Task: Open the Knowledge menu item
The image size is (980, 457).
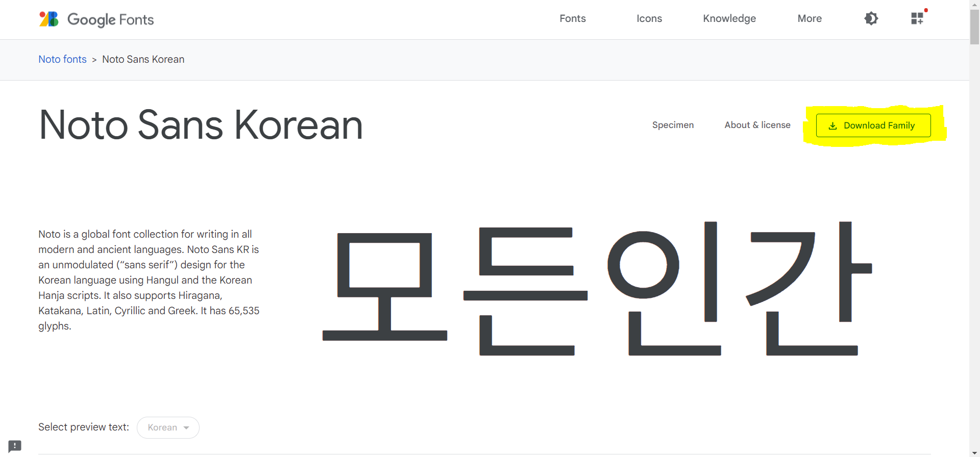Action: click(729, 19)
